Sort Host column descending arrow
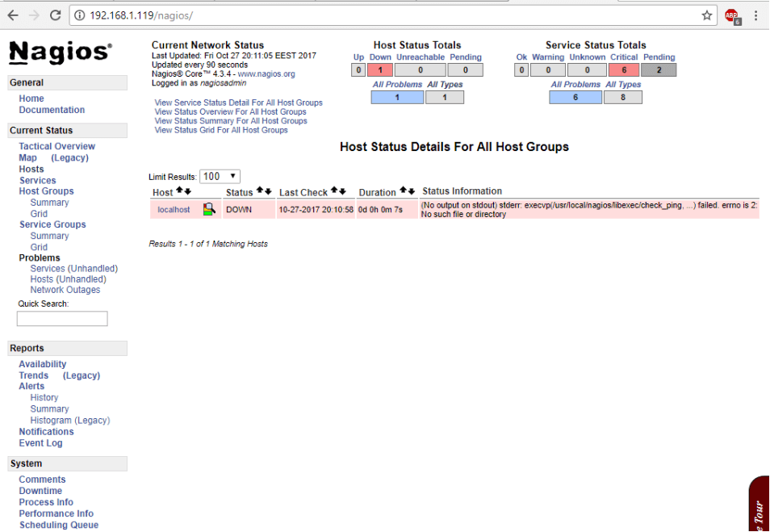 pos(187,191)
